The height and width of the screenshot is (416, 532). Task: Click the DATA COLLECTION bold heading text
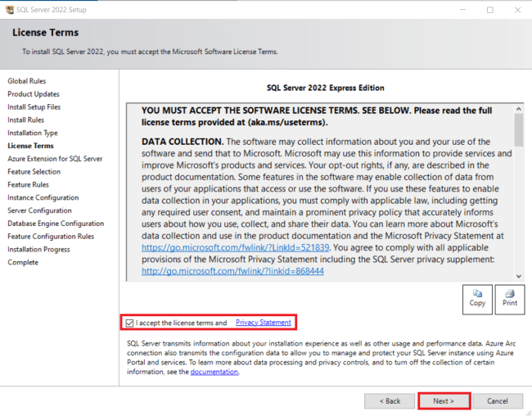(183, 142)
